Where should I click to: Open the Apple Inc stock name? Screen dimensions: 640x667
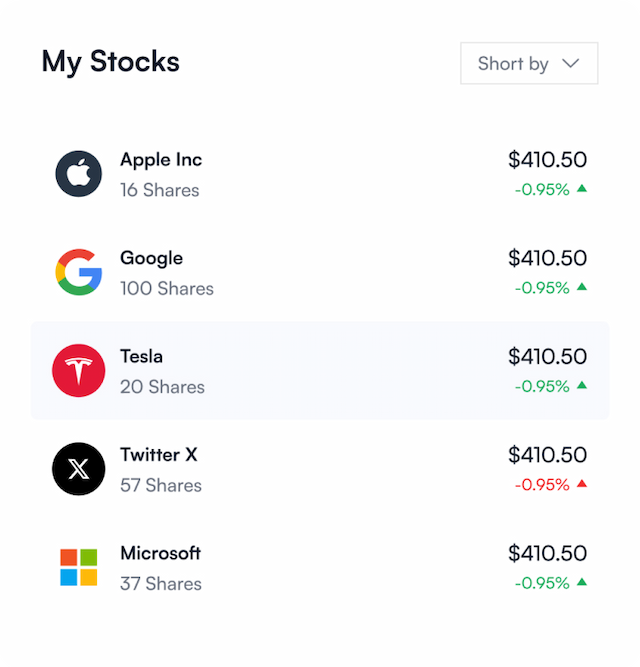[x=161, y=159]
